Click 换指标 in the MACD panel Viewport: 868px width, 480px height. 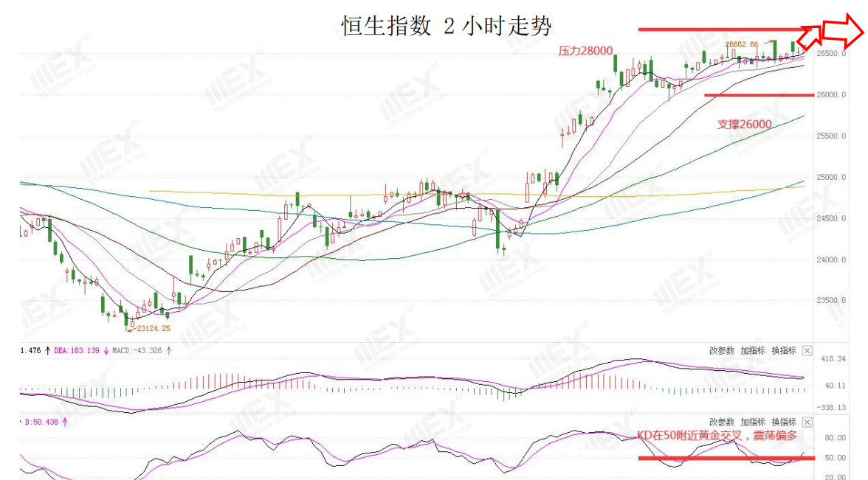coord(784,351)
